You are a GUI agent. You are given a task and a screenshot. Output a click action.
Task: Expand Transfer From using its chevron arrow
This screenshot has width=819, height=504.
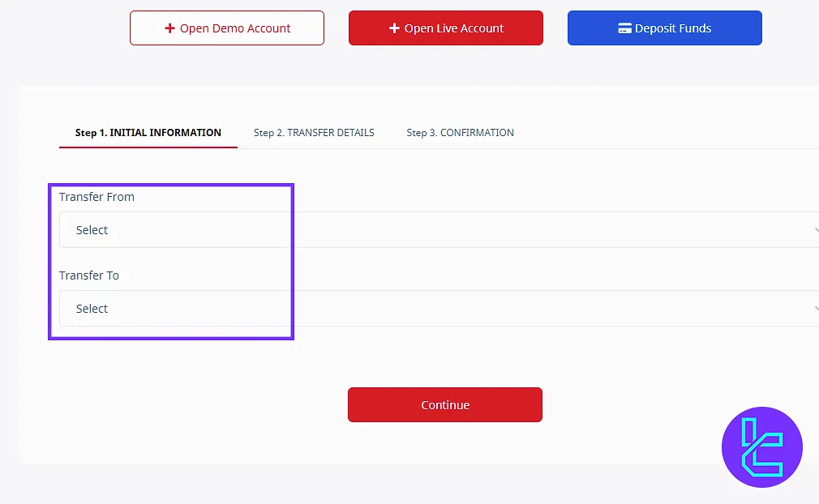coord(815,230)
